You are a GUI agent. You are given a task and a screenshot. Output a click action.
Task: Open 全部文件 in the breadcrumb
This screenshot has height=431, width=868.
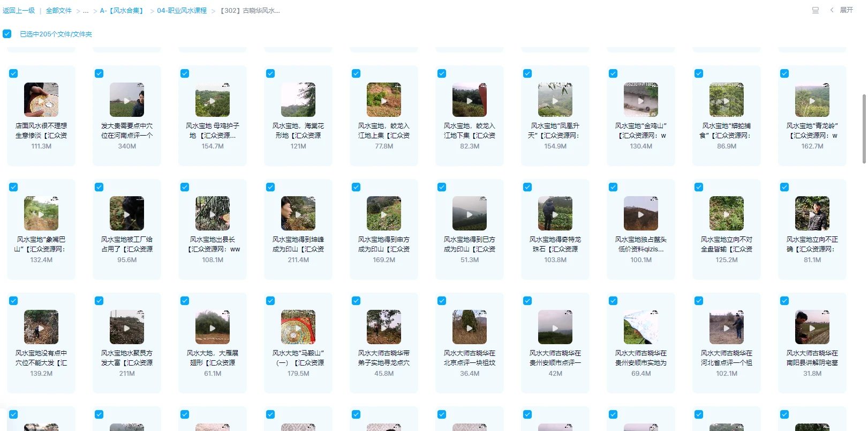point(59,11)
